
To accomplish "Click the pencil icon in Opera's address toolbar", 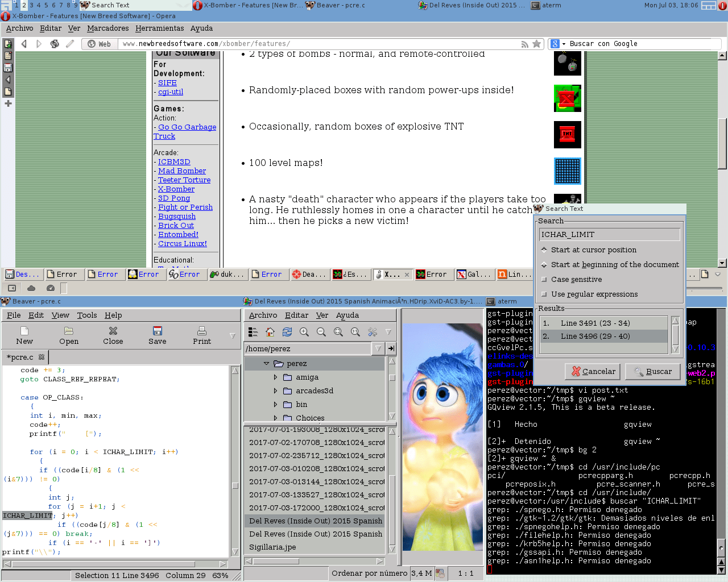I will (x=70, y=44).
